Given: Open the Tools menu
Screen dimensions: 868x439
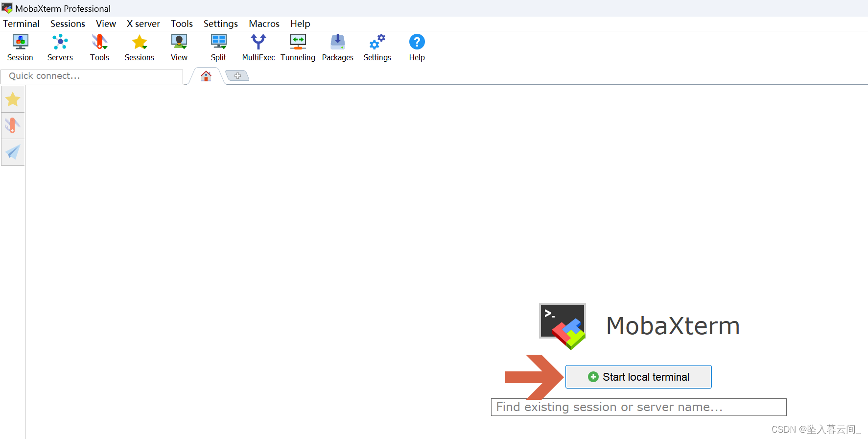Looking at the screenshot, I should click(182, 24).
